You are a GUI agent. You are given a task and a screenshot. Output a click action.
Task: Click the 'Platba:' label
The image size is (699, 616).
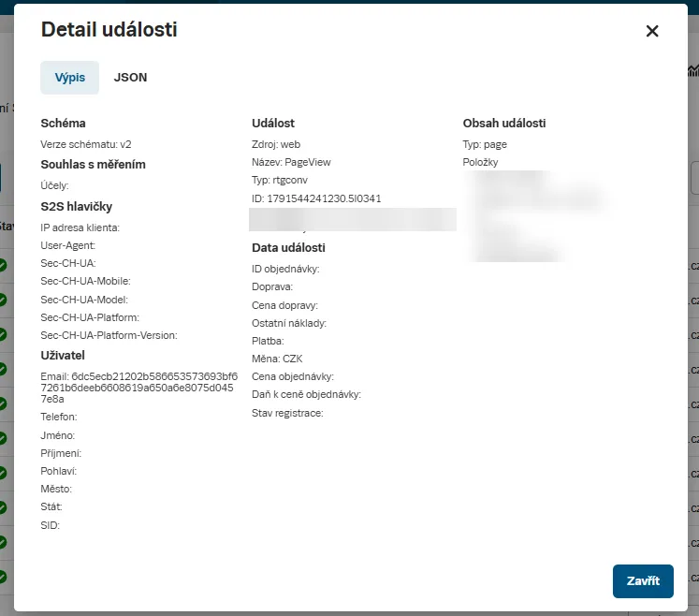pyautogui.click(x=268, y=341)
